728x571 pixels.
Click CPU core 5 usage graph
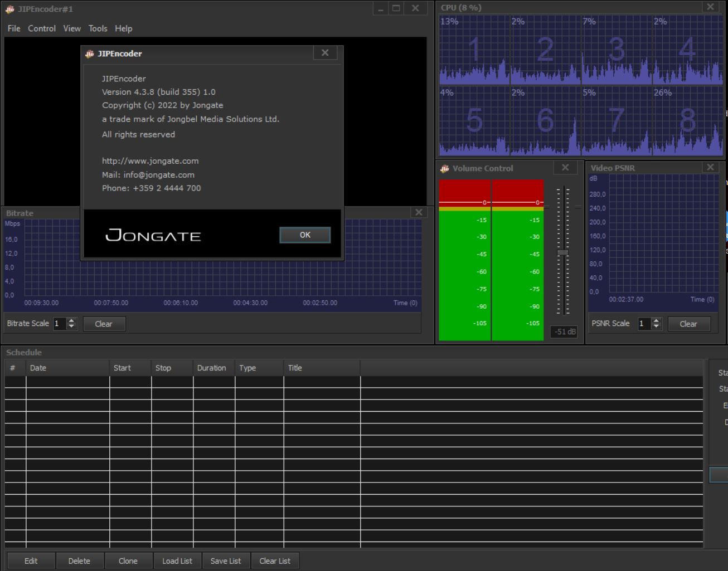coord(474,121)
